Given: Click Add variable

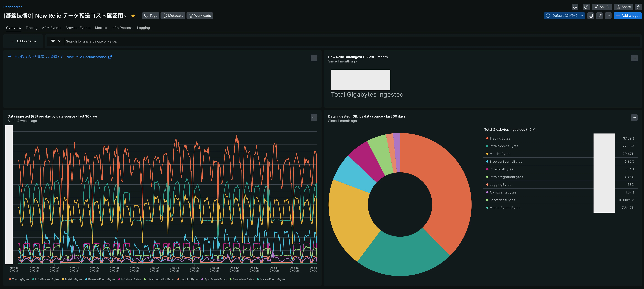Looking at the screenshot, I should (23, 41).
